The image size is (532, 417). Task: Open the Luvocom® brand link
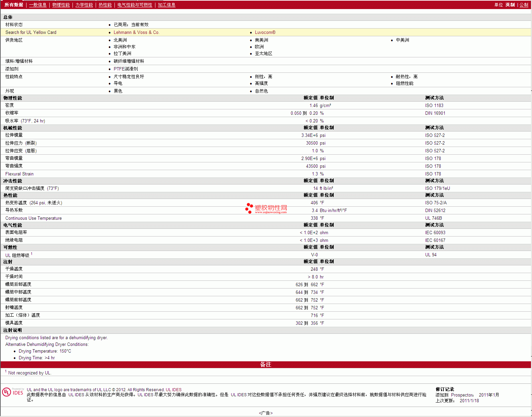(x=265, y=32)
